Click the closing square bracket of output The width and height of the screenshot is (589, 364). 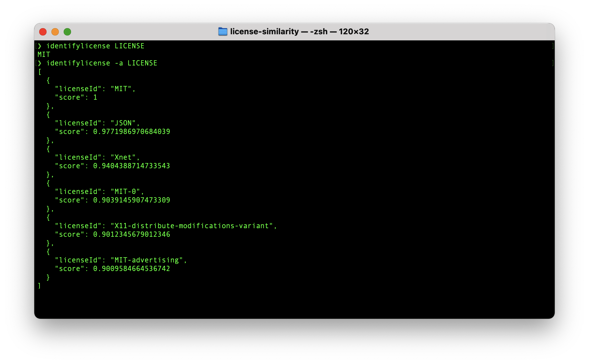(x=39, y=286)
